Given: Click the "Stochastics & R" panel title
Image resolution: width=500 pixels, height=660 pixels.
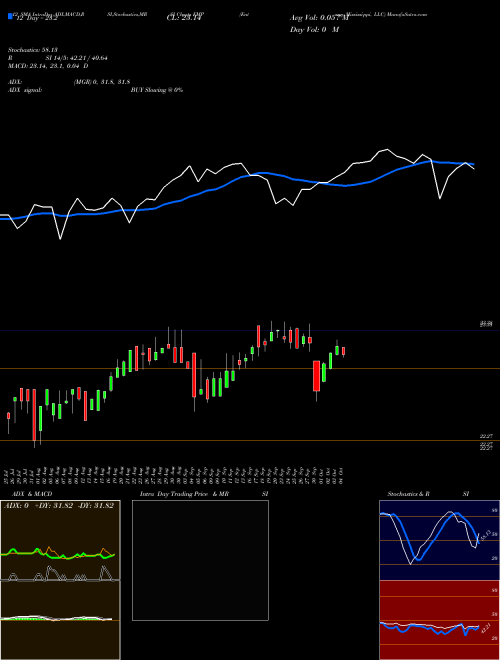Looking at the screenshot, I should 408,494.
